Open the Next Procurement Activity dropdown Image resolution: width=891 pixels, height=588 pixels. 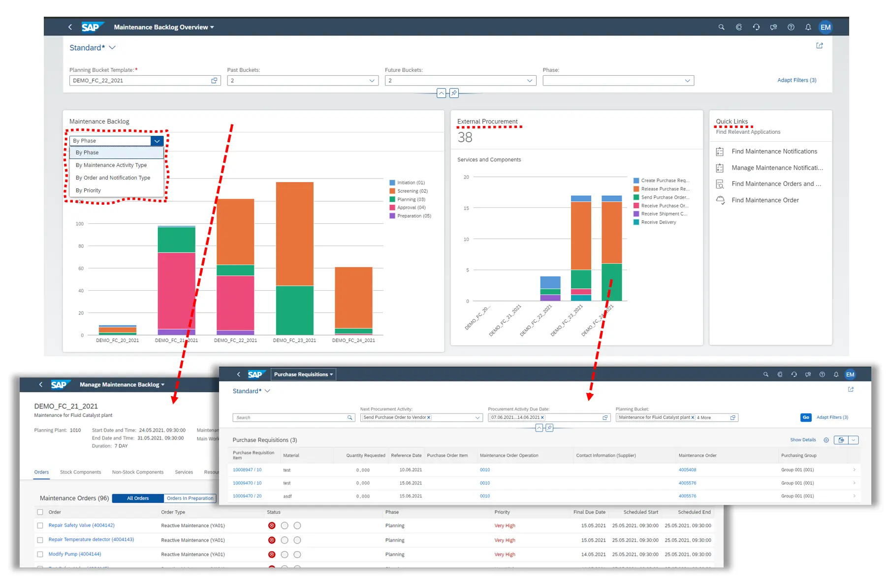point(477,418)
